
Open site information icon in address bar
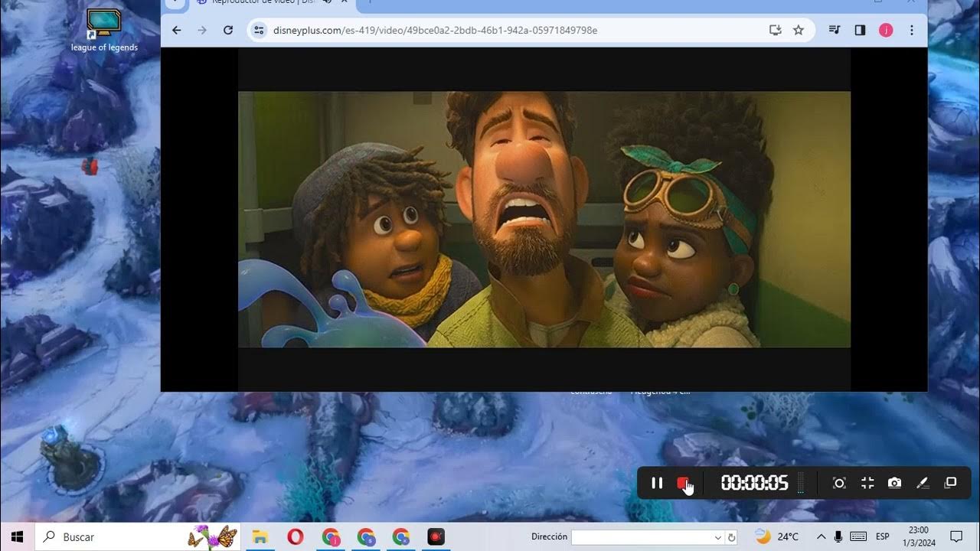(x=259, y=30)
